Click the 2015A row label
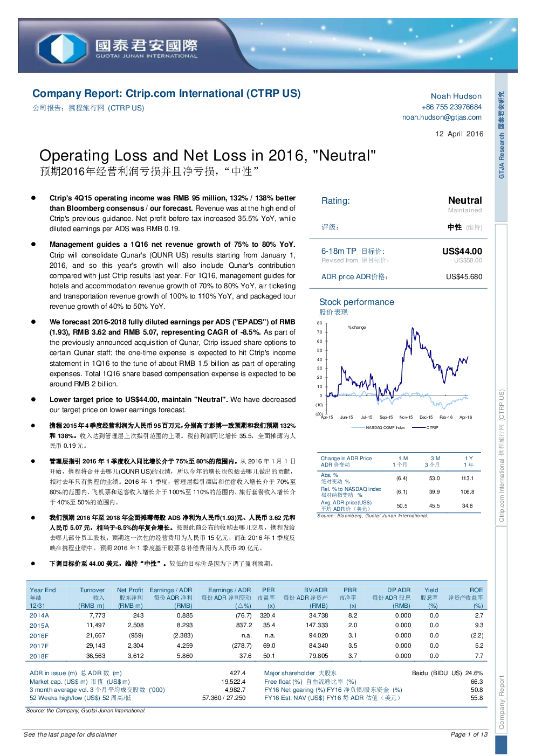Viewport: 535px width, 756px height. 39,626
